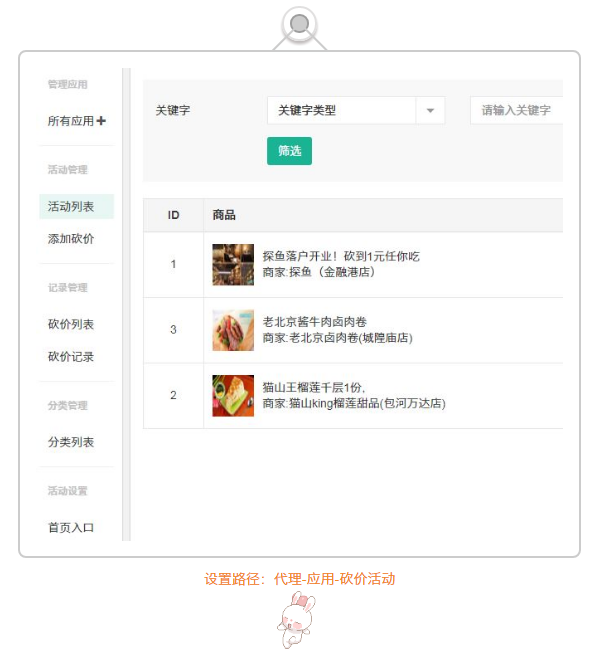
Task: Click the pushpin icon above the panel
Action: (299, 24)
